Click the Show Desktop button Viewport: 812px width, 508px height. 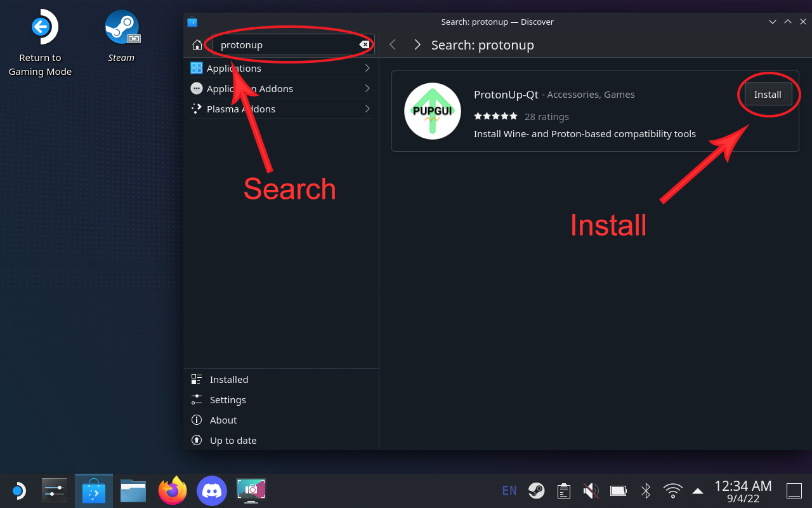coord(794,491)
